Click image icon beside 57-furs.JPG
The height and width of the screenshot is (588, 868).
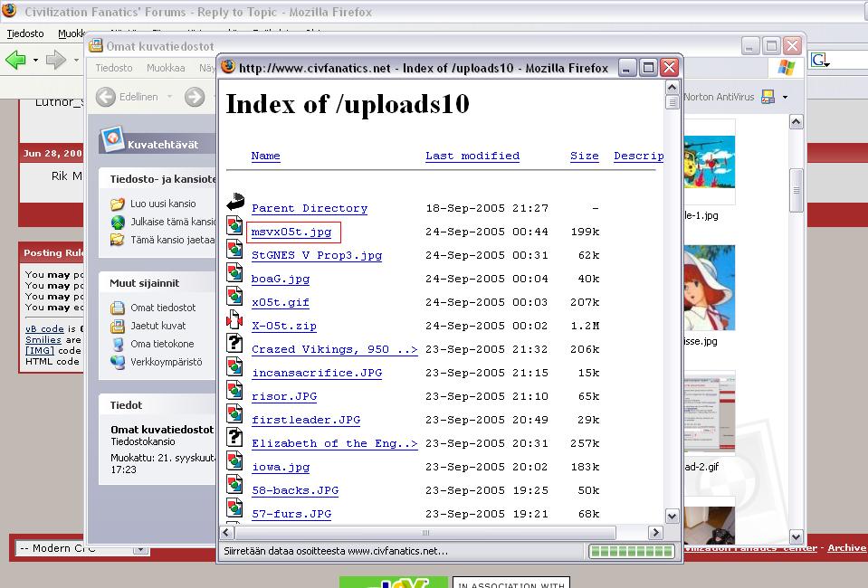(234, 507)
